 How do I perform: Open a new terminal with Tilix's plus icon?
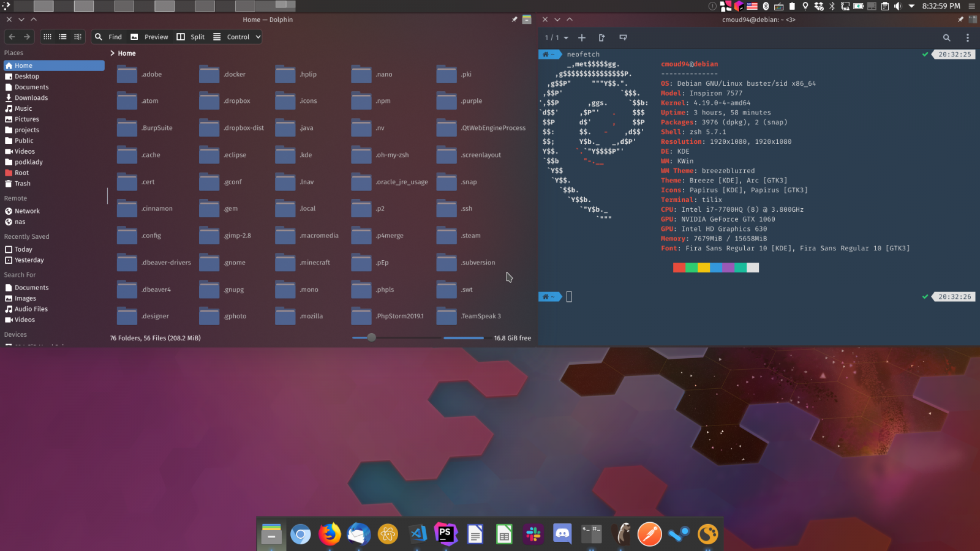point(581,37)
